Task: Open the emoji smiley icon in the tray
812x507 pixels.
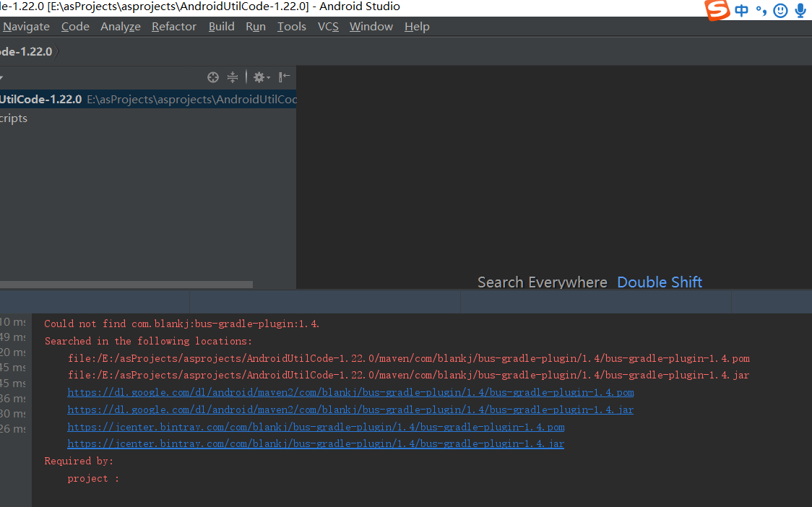Action: pos(779,11)
